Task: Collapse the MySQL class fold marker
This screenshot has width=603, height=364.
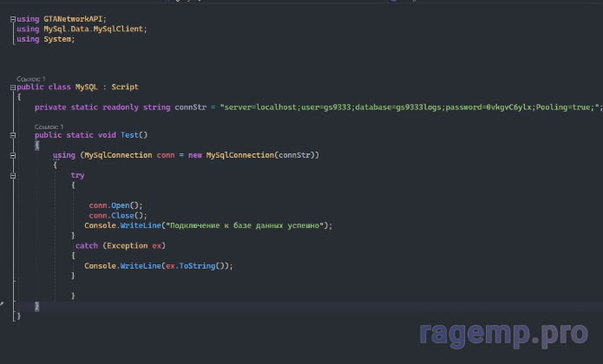Action: [14, 87]
